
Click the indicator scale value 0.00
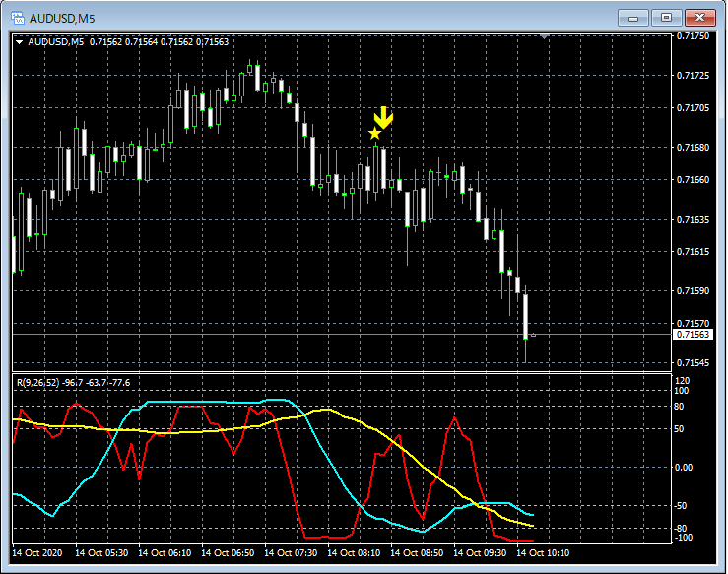[684, 468]
